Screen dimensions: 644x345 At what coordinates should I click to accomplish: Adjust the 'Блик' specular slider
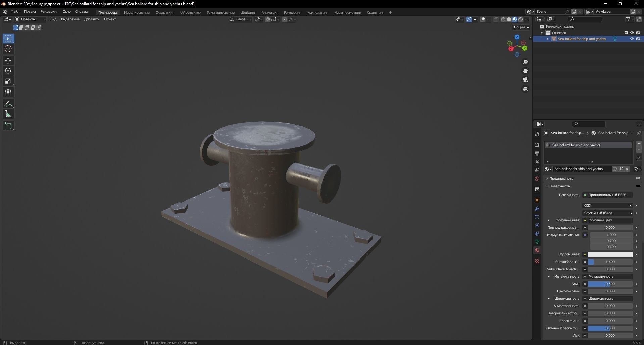[x=610, y=284]
